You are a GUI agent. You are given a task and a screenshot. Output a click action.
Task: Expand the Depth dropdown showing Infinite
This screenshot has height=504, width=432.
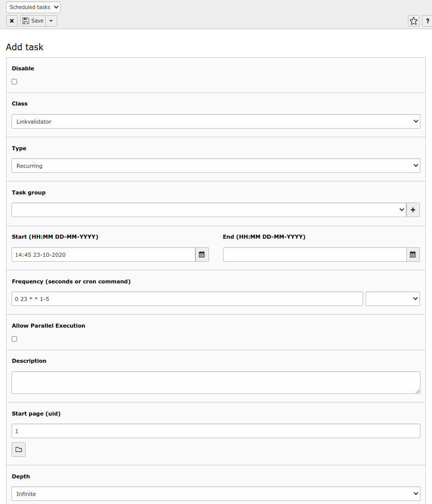pyautogui.click(x=216, y=493)
